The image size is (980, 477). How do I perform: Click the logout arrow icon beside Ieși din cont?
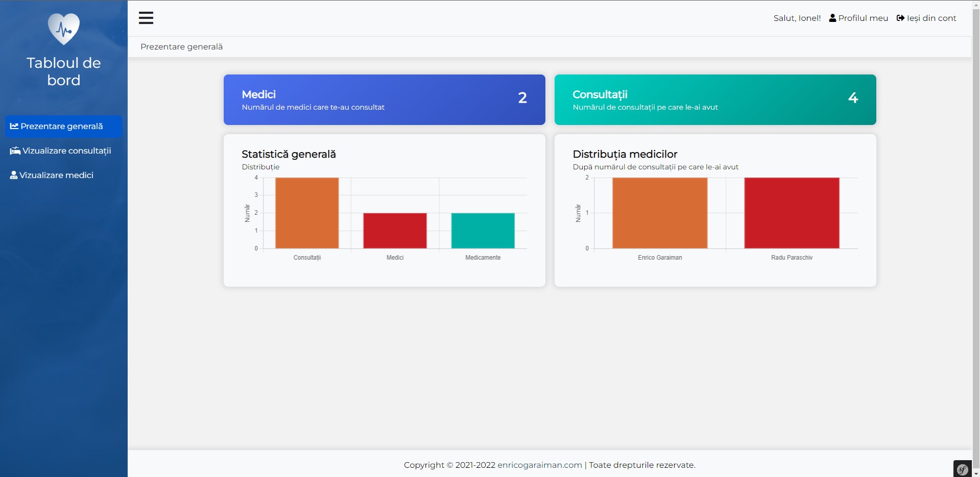[900, 18]
